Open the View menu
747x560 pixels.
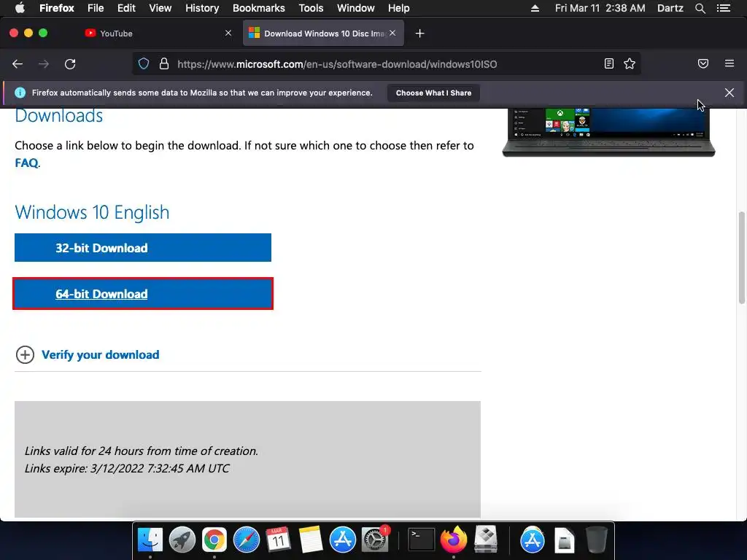[160, 8]
